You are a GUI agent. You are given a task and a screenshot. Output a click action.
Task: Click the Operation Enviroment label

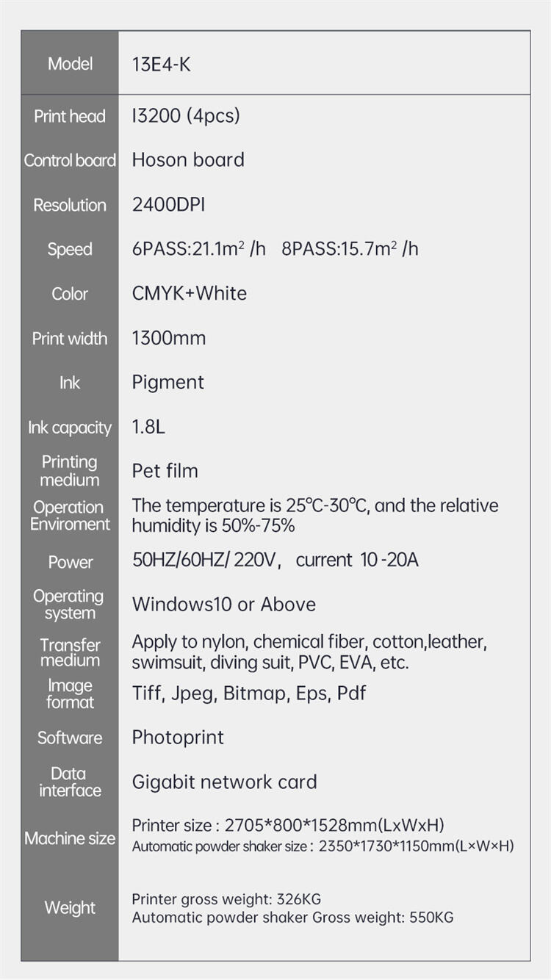(x=70, y=516)
